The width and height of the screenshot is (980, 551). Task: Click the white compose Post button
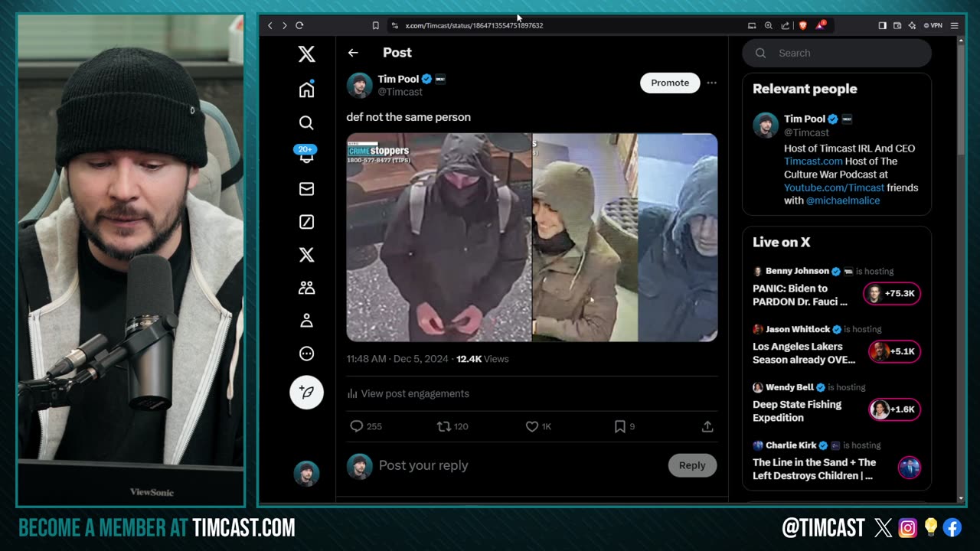[x=306, y=392]
